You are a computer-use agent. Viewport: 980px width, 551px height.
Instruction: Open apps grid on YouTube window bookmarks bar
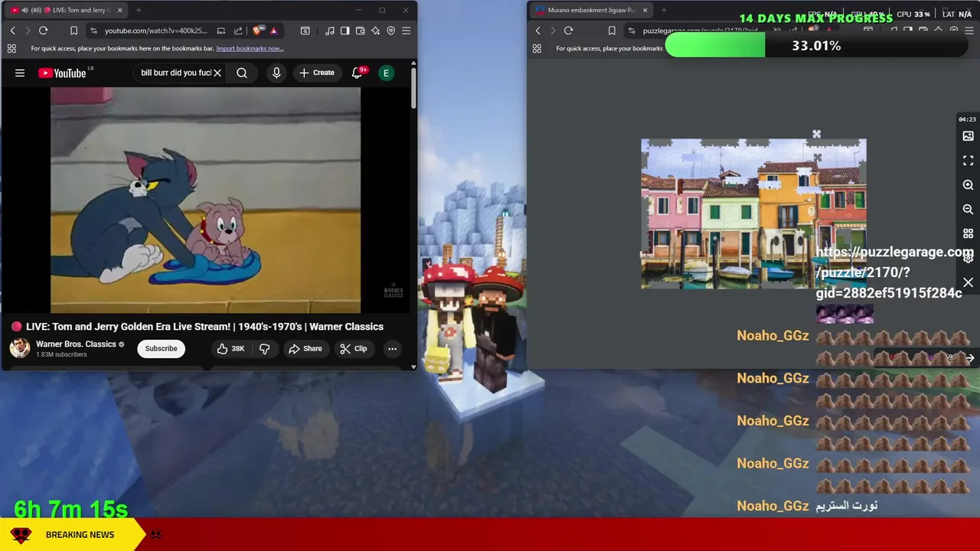11,48
